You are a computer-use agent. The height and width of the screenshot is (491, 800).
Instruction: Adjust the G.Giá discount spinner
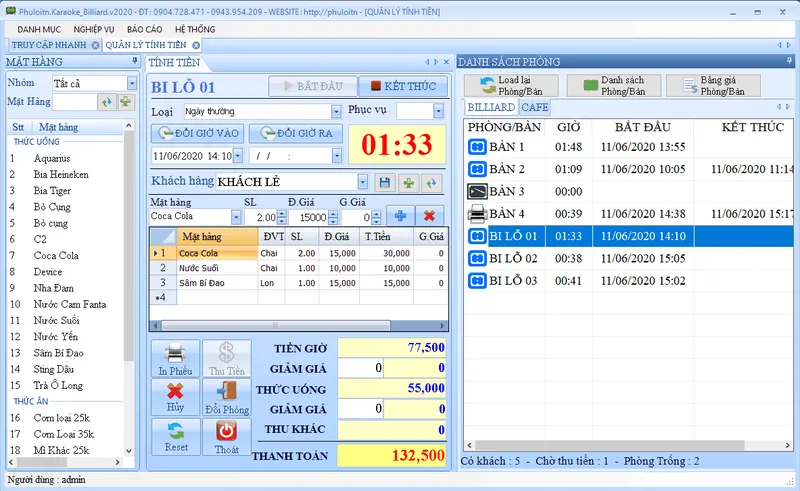pyautogui.click(x=376, y=217)
